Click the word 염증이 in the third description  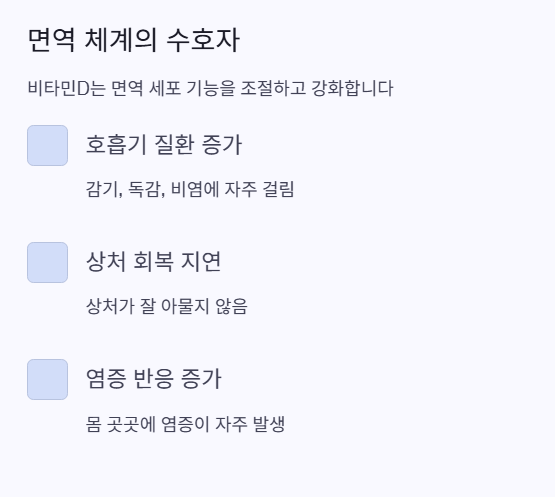[185, 424]
